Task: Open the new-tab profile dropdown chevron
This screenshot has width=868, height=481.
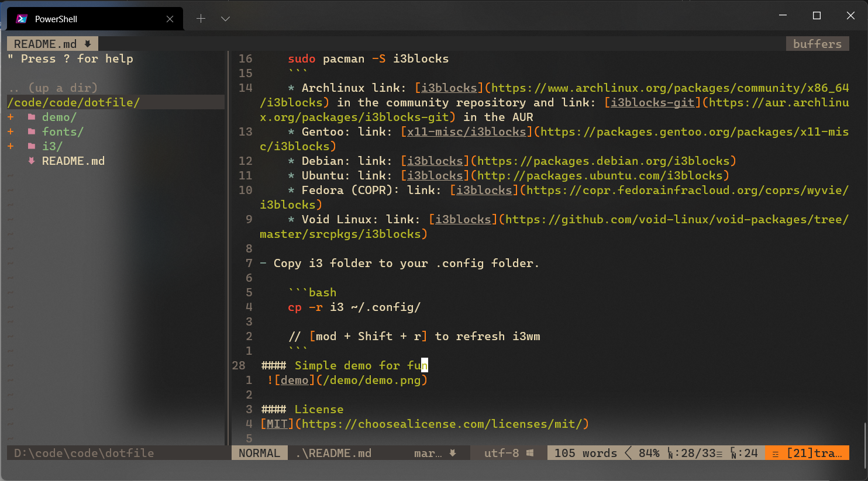Action: pyautogui.click(x=225, y=19)
